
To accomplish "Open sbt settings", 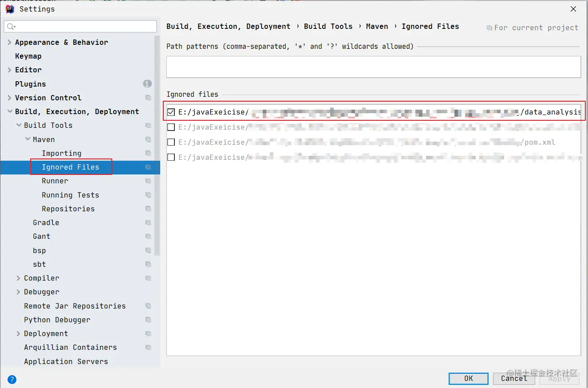I will point(39,264).
